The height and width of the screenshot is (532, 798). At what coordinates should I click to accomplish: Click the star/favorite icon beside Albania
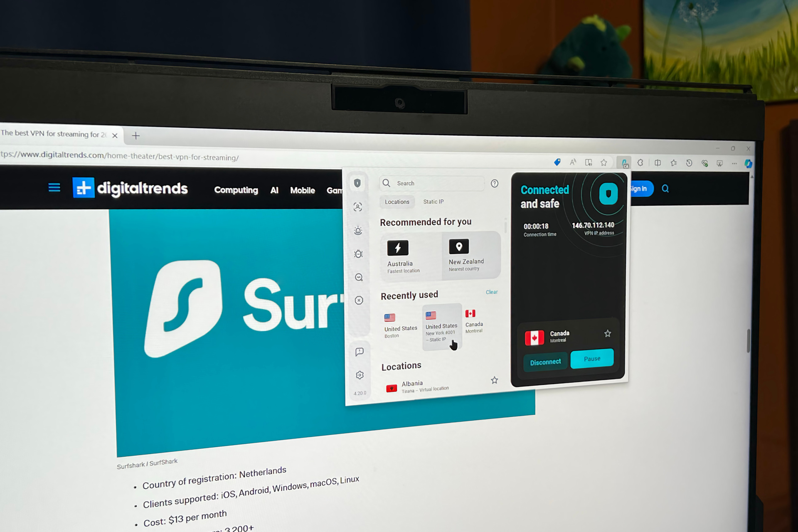click(494, 381)
